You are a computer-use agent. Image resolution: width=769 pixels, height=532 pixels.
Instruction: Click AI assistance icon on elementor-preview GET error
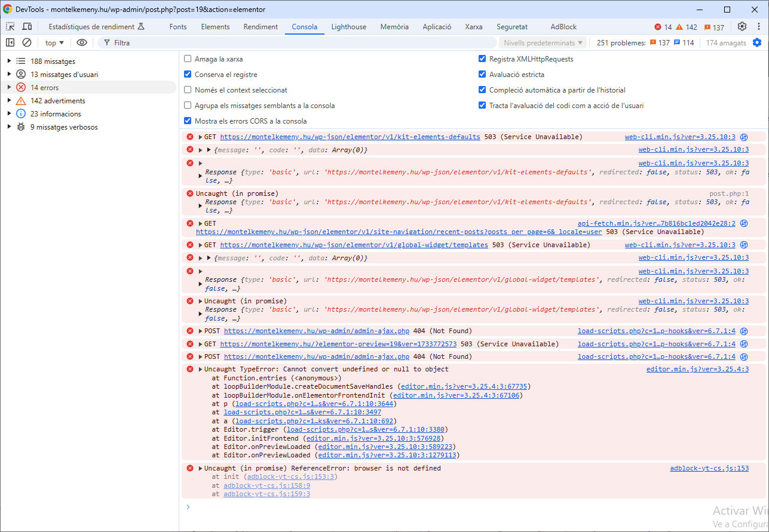[x=744, y=344]
